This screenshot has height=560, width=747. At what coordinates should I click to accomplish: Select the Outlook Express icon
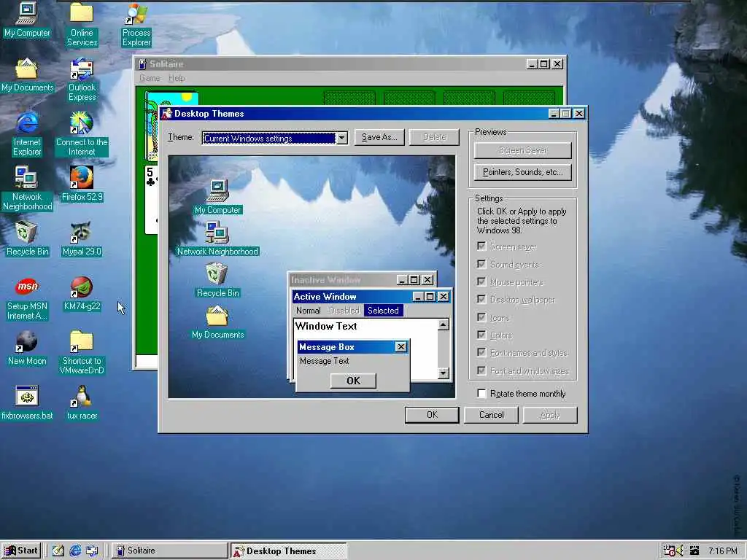(x=82, y=79)
